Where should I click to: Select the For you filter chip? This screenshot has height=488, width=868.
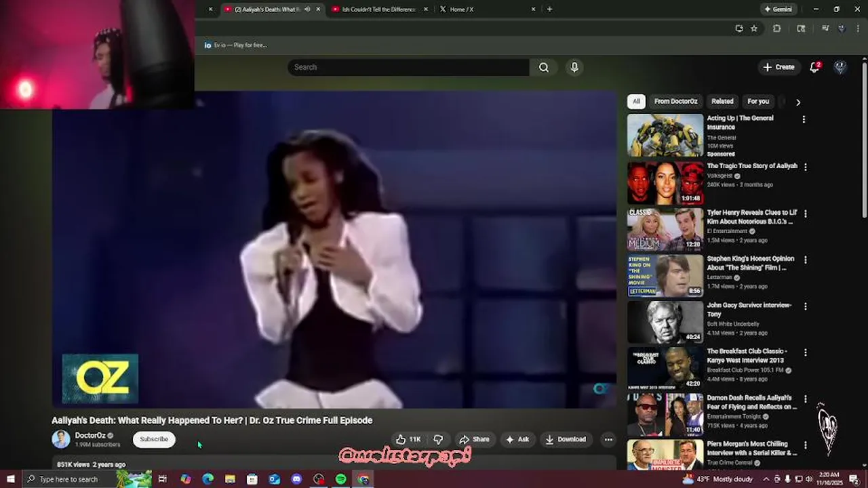coord(758,102)
